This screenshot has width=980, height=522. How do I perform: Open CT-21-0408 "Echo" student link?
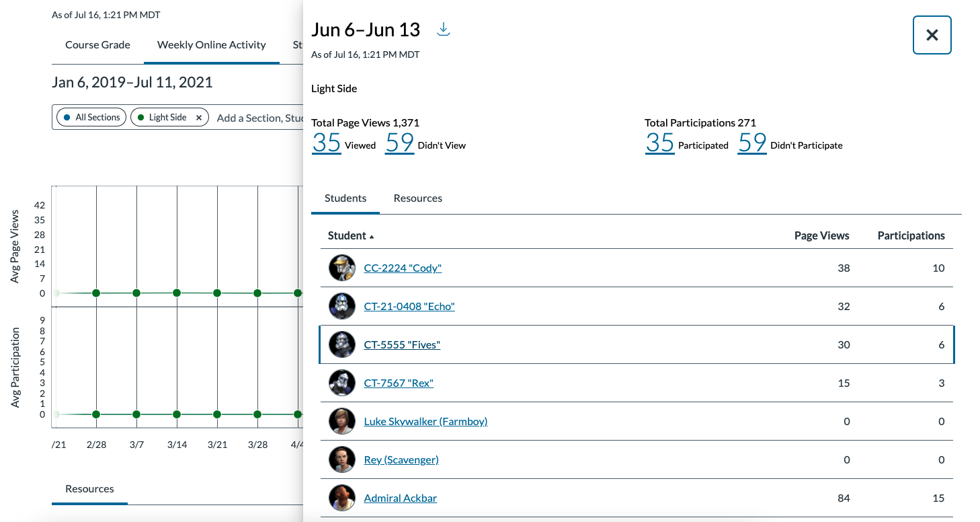pos(409,306)
